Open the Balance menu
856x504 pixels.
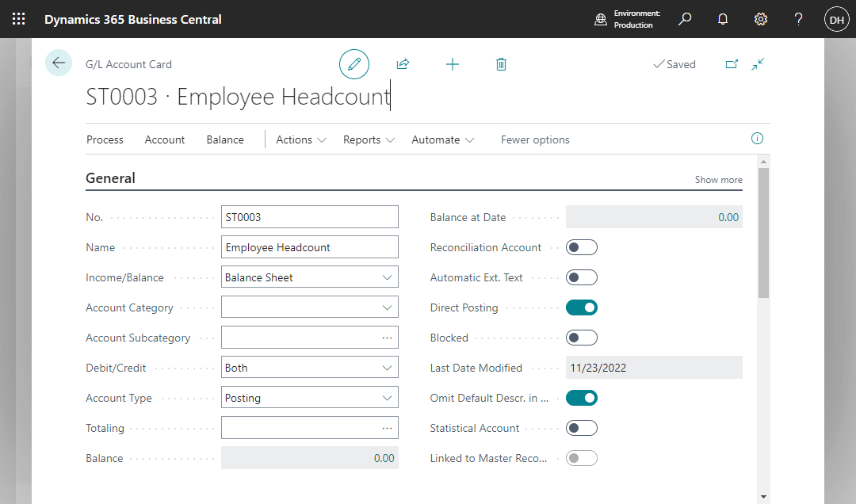tap(225, 139)
